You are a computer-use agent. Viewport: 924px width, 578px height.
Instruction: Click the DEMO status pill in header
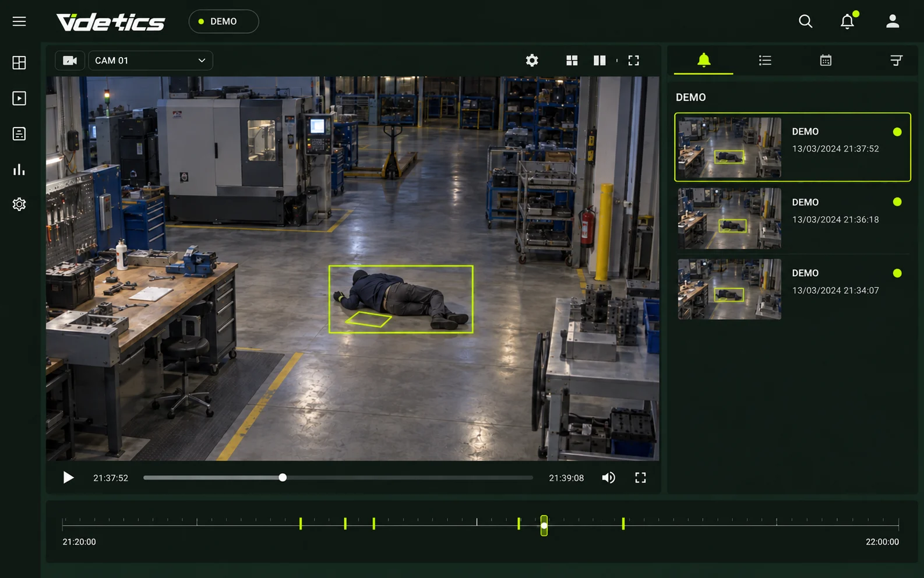(224, 22)
